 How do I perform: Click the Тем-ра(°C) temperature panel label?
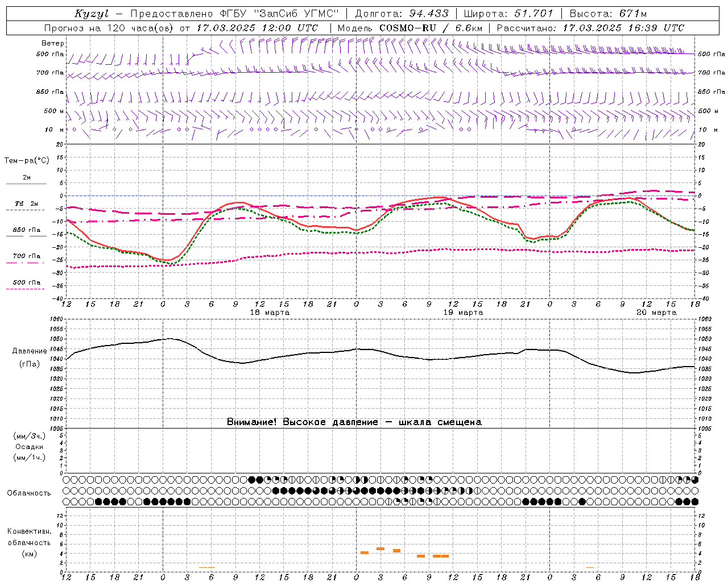coord(27,161)
